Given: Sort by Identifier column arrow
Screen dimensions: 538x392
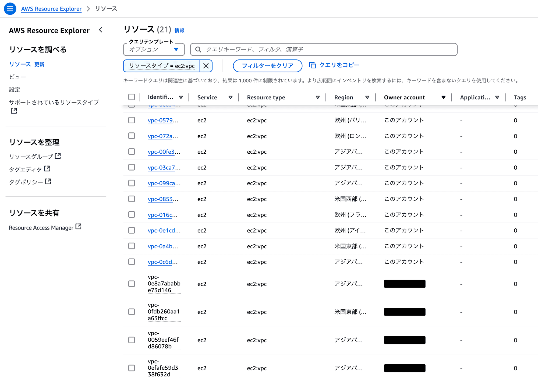Looking at the screenshot, I should [x=181, y=97].
